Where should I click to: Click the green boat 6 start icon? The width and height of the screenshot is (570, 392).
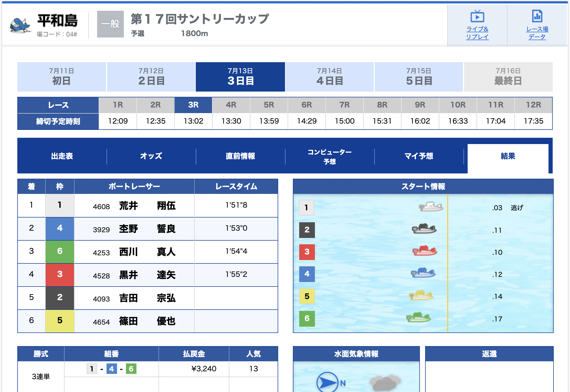[418, 317]
